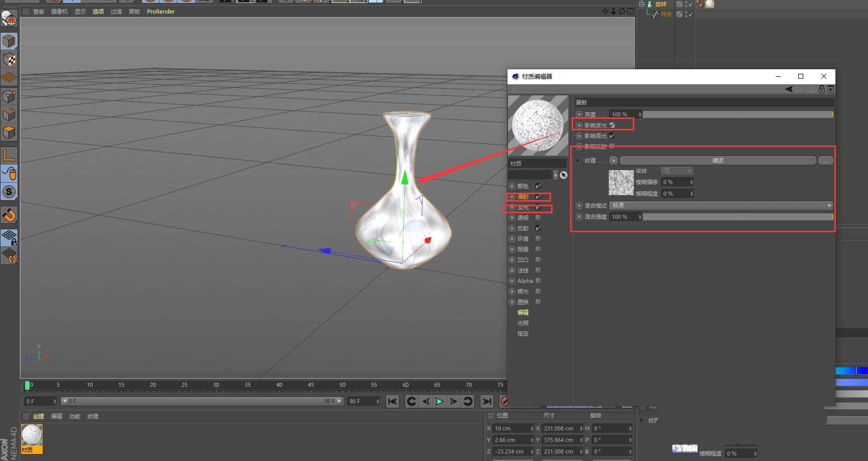Tick the Alpha channel checkbox
Screen dimensions: 868x461
[x=538, y=281]
